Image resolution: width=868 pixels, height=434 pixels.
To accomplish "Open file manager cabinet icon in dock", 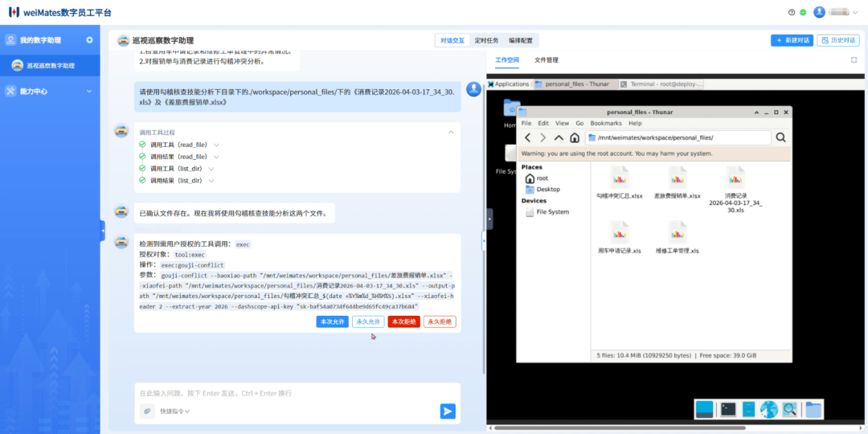I will [x=748, y=409].
